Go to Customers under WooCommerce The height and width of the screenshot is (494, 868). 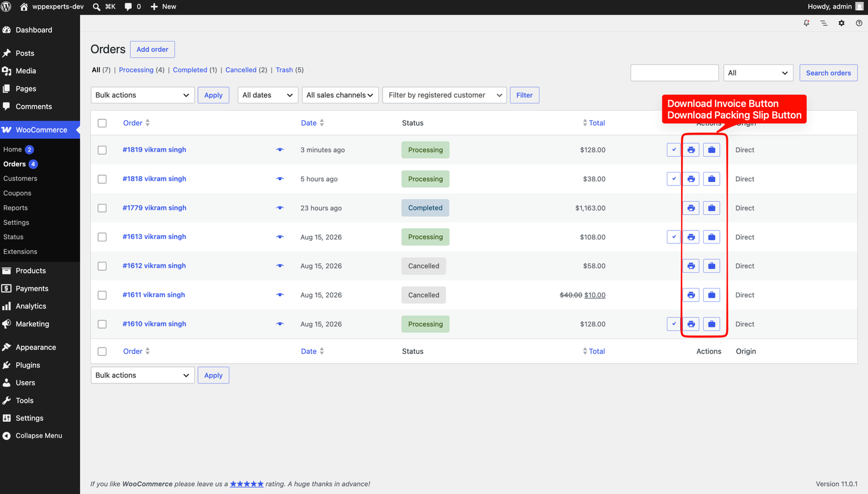pyautogui.click(x=20, y=178)
